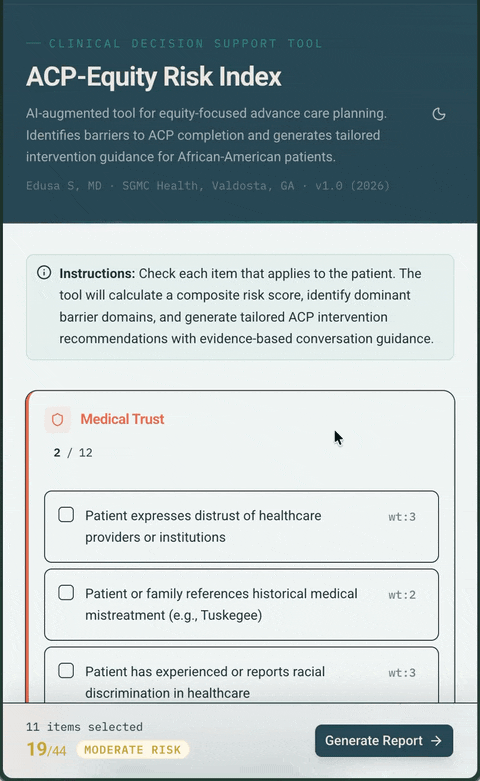
Task: Click the 19/44 composite score
Action: tap(46, 749)
